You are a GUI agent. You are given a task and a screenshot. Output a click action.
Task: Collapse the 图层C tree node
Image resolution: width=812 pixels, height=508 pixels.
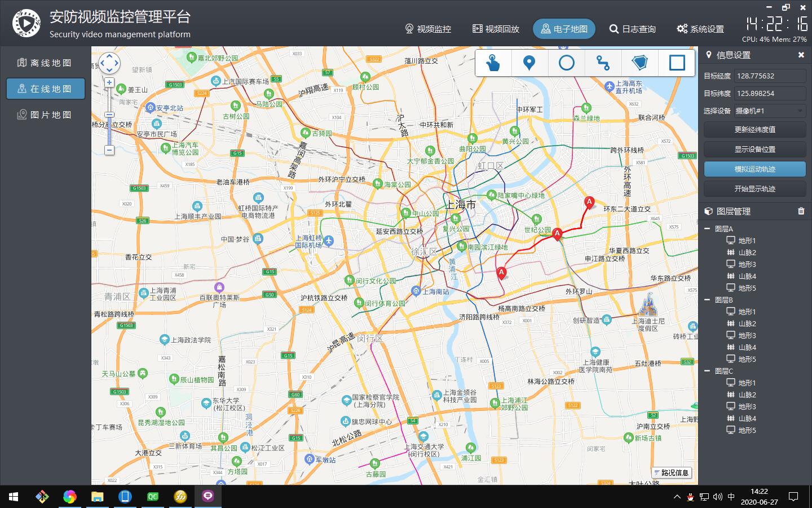[707, 371]
